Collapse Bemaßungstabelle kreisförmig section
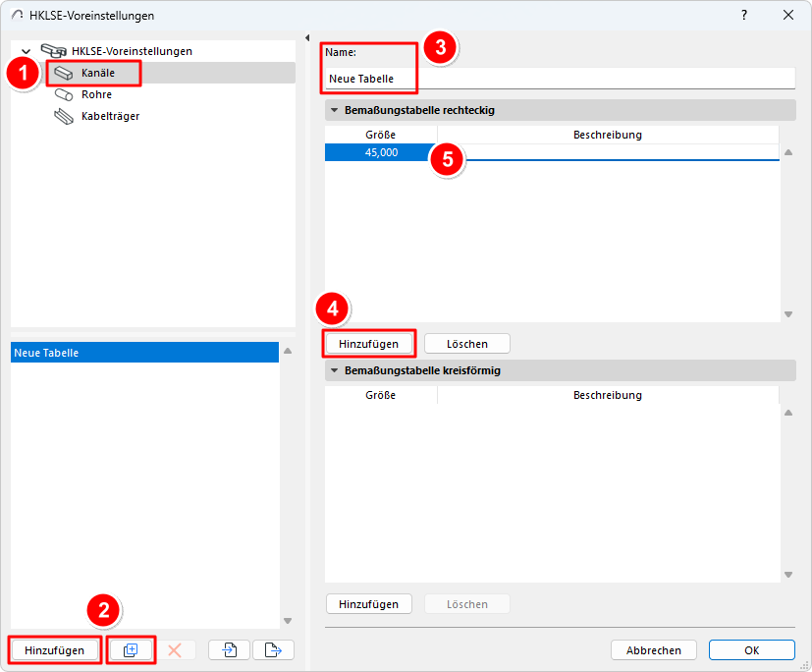This screenshot has height=672, width=812. pos(334,370)
